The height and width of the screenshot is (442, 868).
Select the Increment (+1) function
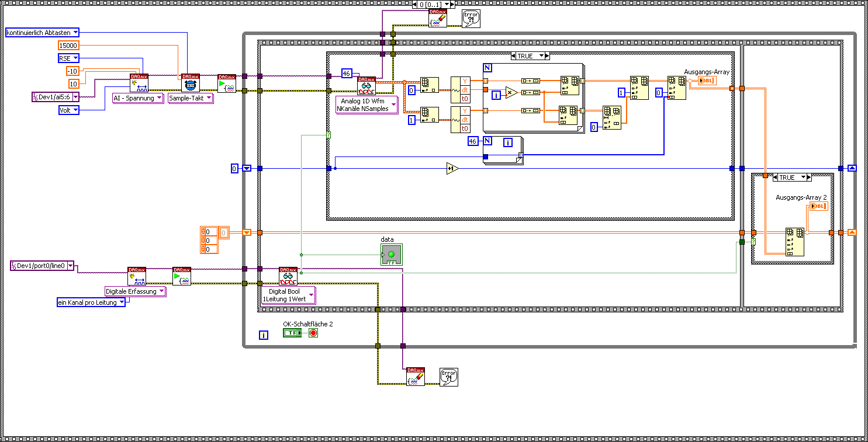point(452,168)
